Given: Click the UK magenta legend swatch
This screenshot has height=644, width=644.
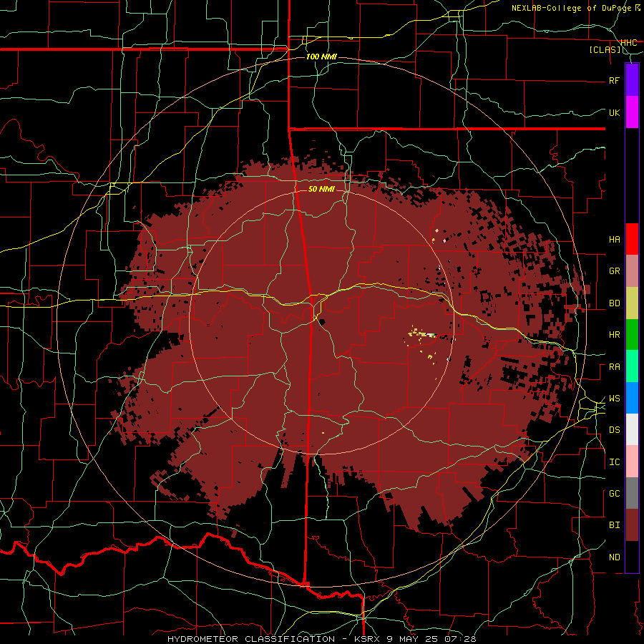Looking at the screenshot, I should click(x=632, y=112).
